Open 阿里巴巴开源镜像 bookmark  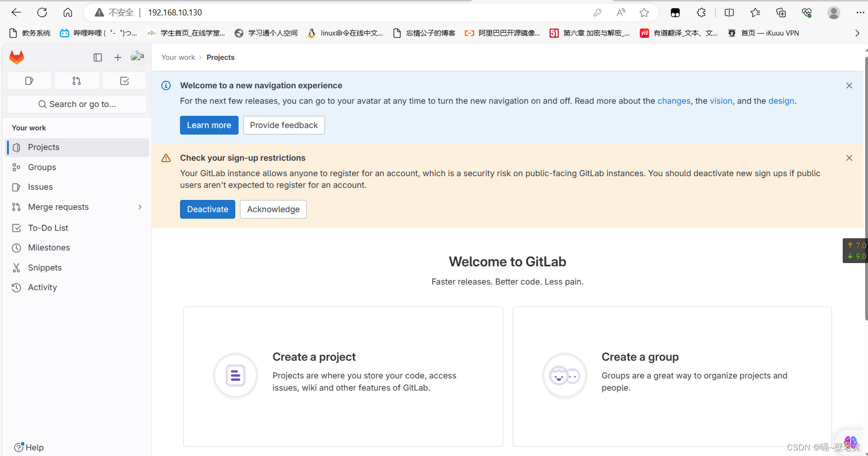pyautogui.click(x=502, y=33)
